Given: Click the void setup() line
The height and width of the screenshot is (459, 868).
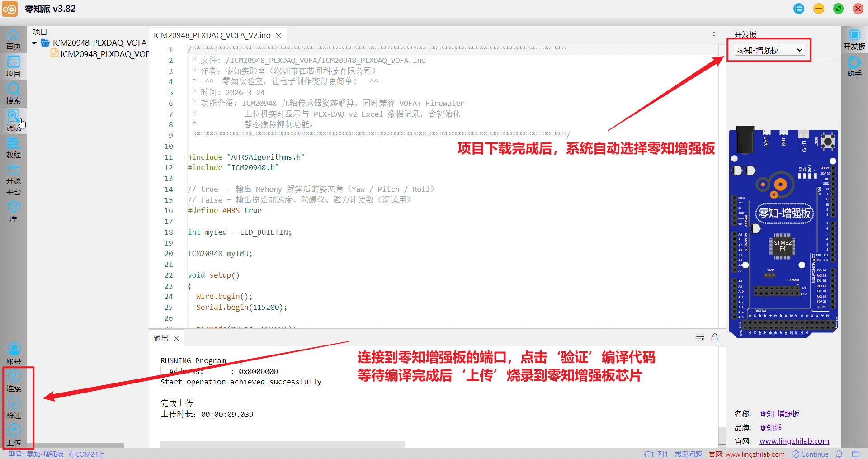Looking at the screenshot, I should click(x=213, y=275).
